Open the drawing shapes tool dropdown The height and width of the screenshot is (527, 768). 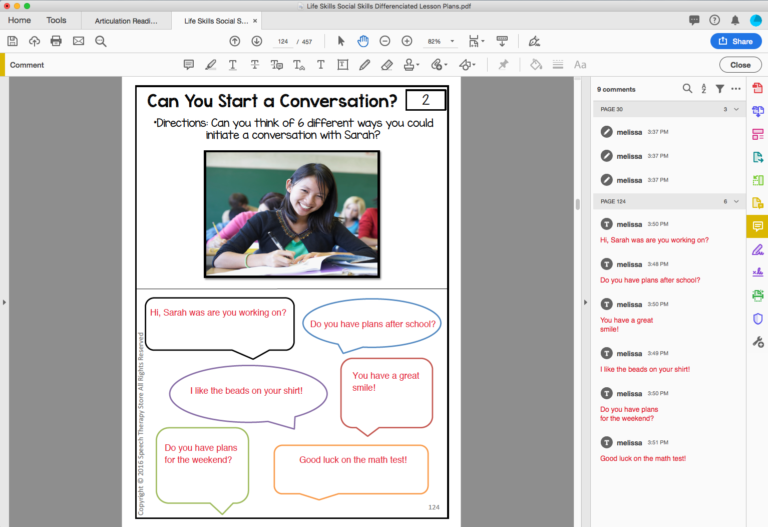(467, 65)
